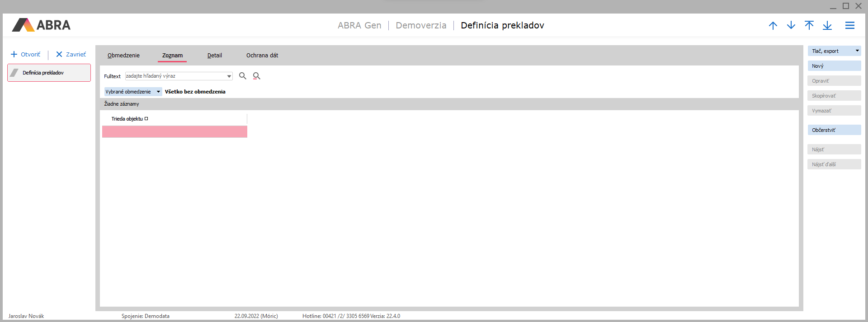Expand the Tlač, export dropdown

pyautogui.click(x=857, y=51)
